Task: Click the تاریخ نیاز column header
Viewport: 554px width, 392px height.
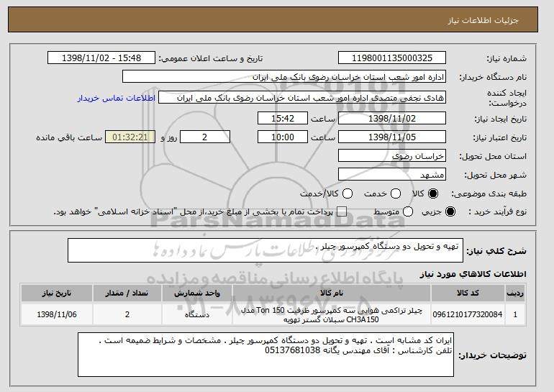Action: tap(57, 293)
